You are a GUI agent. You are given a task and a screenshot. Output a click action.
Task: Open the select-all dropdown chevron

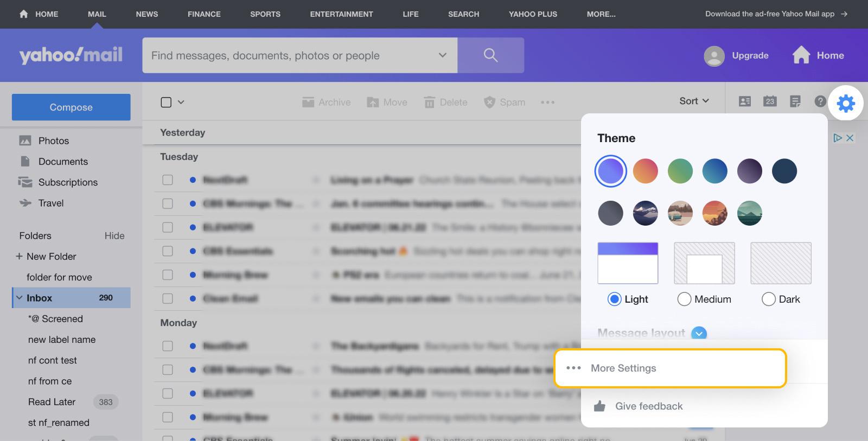click(181, 102)
